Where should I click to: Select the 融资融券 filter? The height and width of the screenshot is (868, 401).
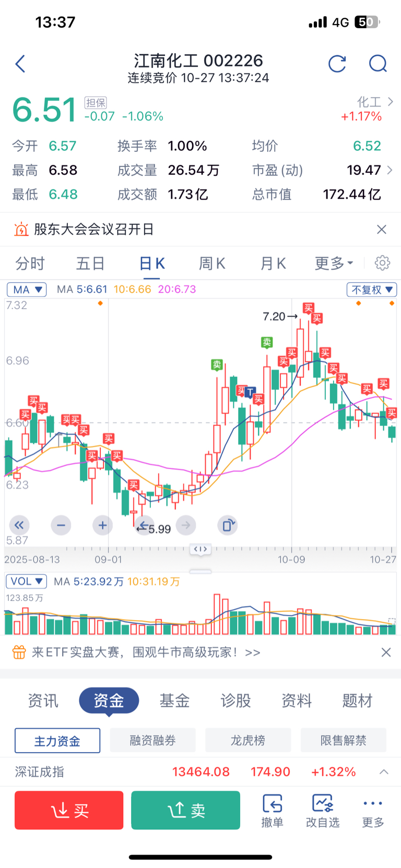(x=152, y=741)
